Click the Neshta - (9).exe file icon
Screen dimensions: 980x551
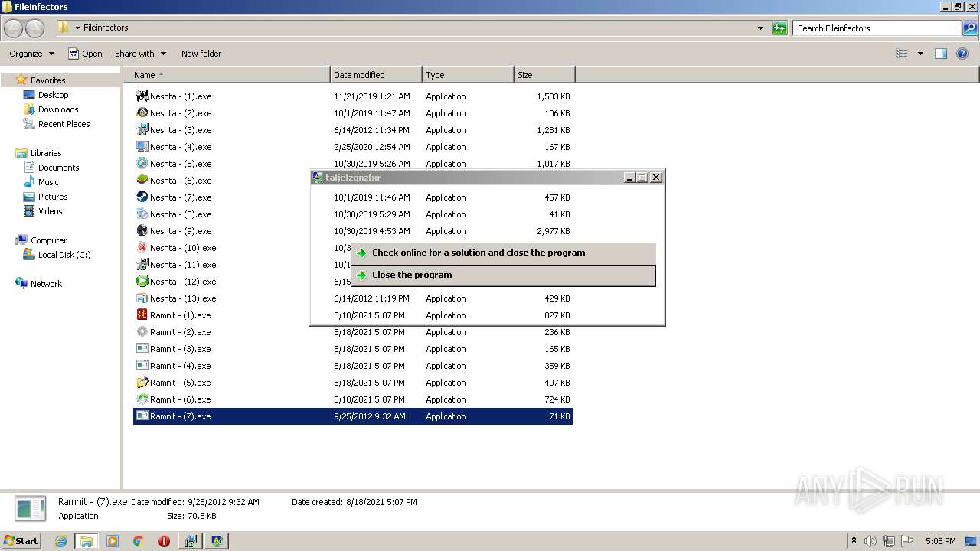tap(142, 231)
